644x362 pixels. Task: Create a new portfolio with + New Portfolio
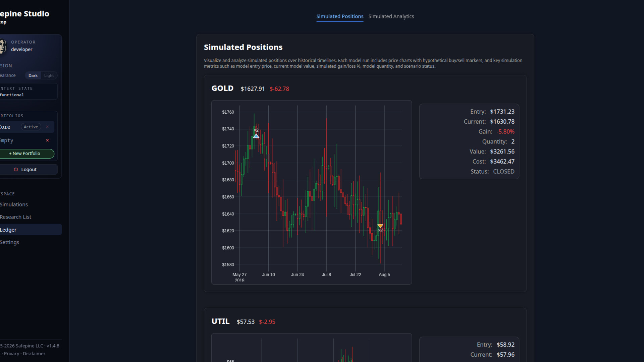coord(25,154)
